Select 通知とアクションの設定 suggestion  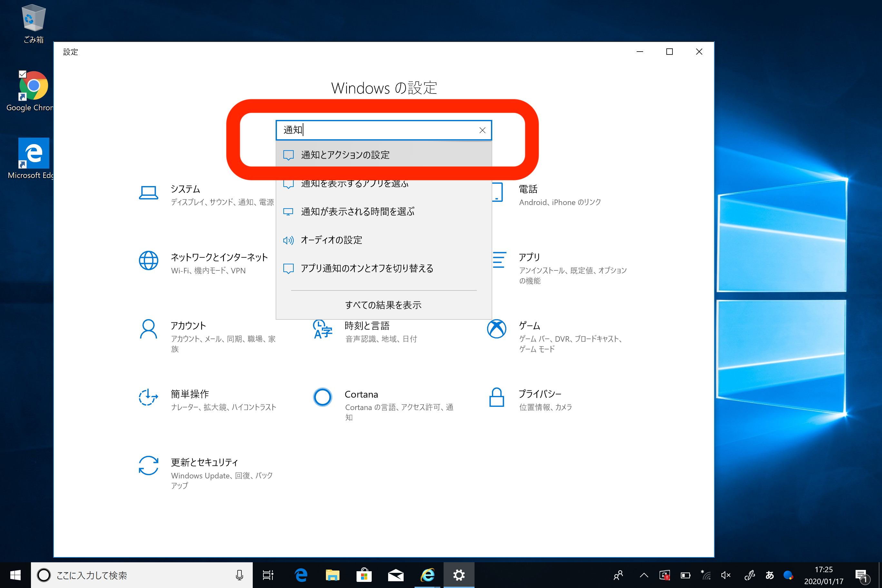pyautogui.click(x=384, y=155)
